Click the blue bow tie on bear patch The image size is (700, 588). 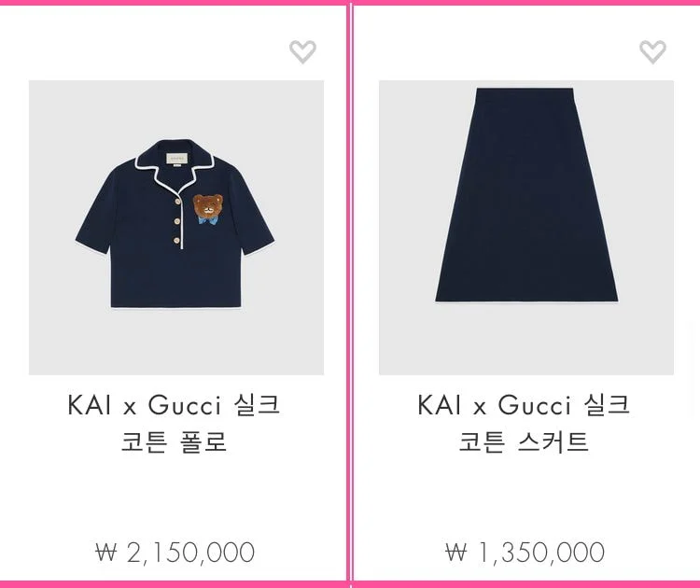point(208,219)
